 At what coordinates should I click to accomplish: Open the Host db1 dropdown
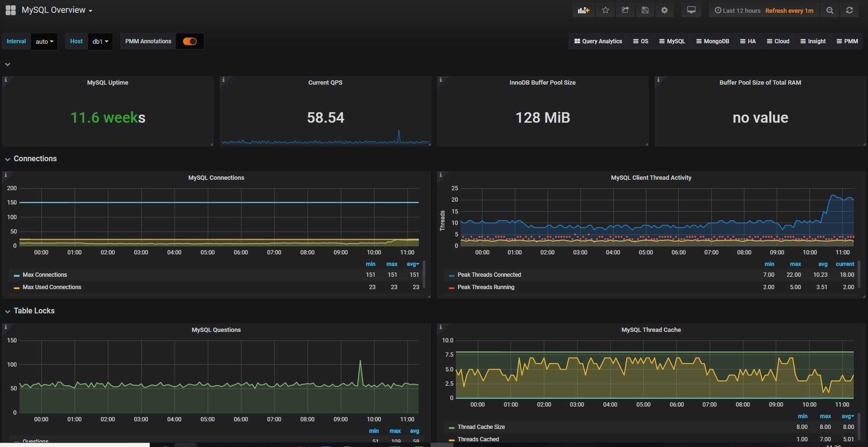(x=100, y=41)
